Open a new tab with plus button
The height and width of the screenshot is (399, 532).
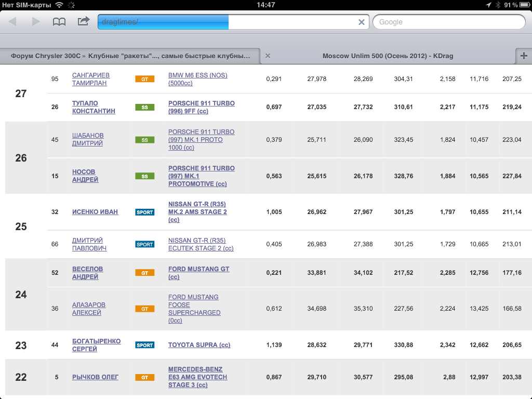(x=524, y=56)
